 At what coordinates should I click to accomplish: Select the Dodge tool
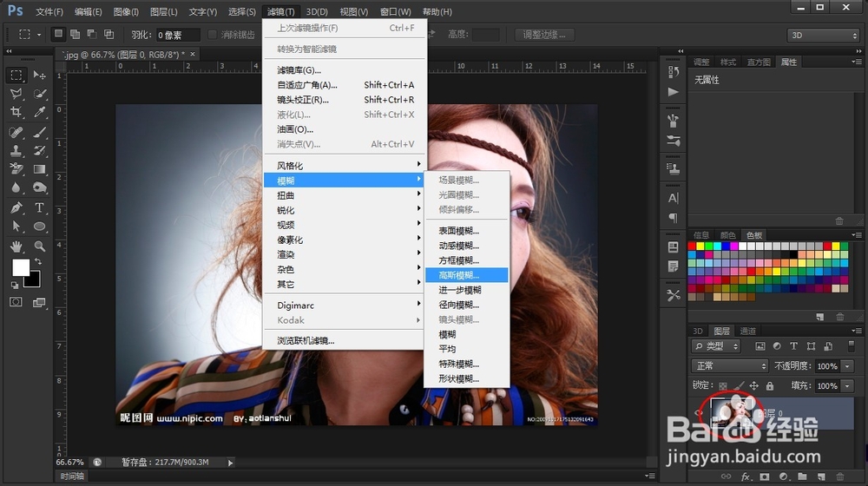[39, 187]
